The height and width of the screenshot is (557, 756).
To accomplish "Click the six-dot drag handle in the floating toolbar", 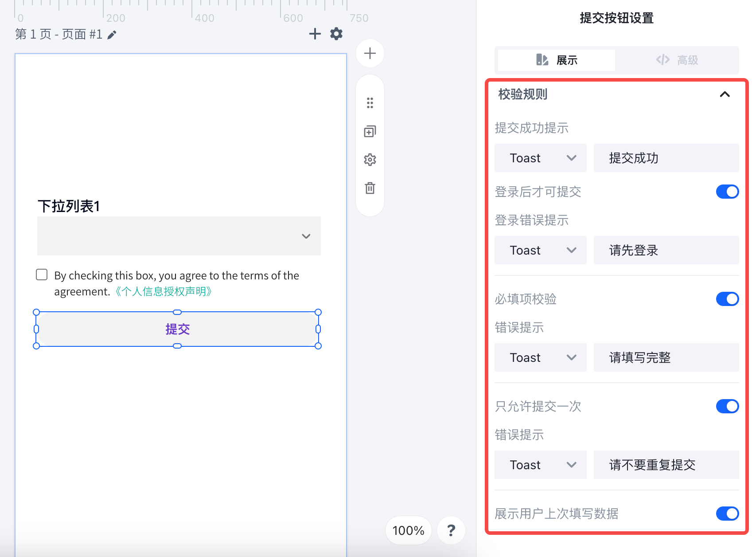I will pyautogui.click(x=370, y=103).
